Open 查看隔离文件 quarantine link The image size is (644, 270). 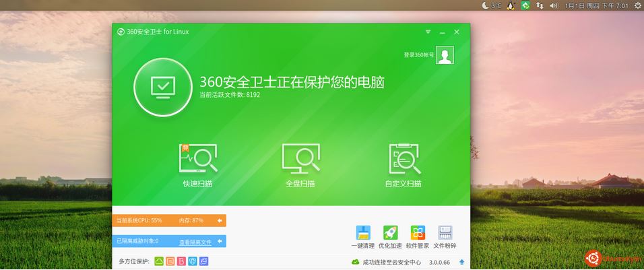195,242
